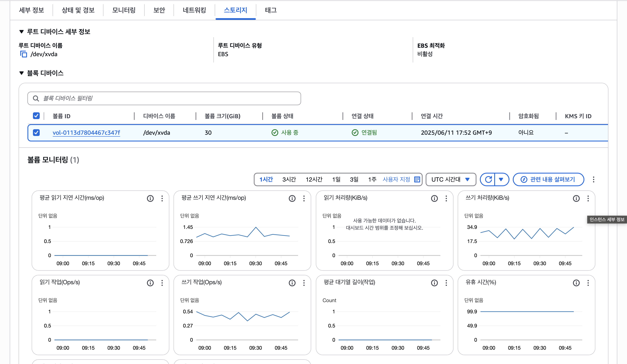
Task: Click the 관련 내용 살펴보기 button
Action: click(548, 179)
